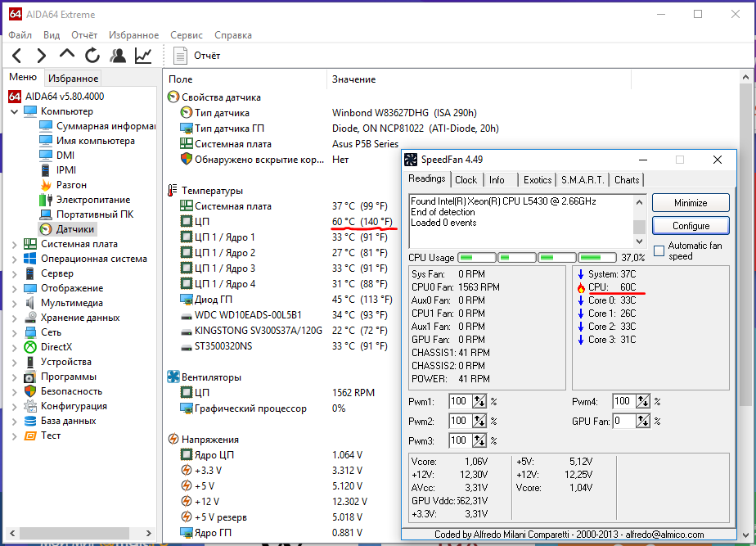The width and height of the screenshot is (756, 546).
Task: Expand the Сеть tree node
Action: click(x=15, y=333)
